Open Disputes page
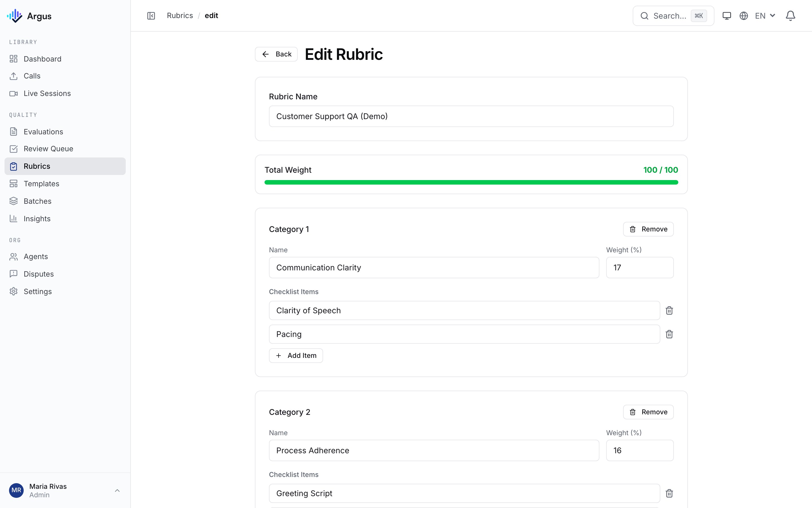 (65, 274)
